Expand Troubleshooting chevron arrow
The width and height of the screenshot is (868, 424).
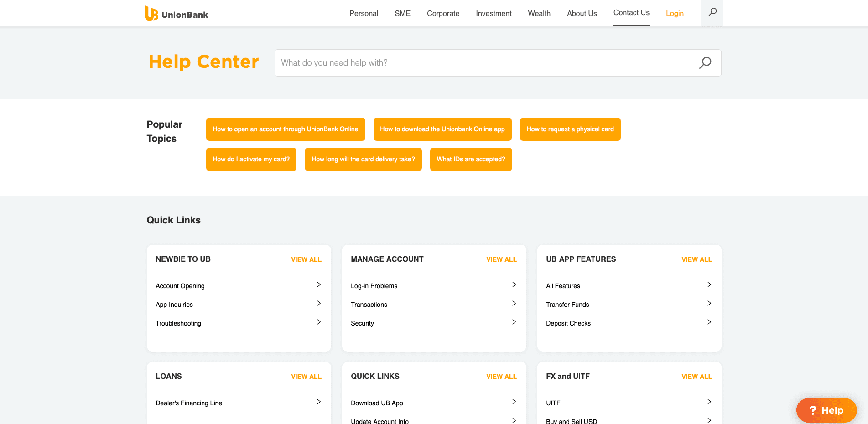click(319, 322)
